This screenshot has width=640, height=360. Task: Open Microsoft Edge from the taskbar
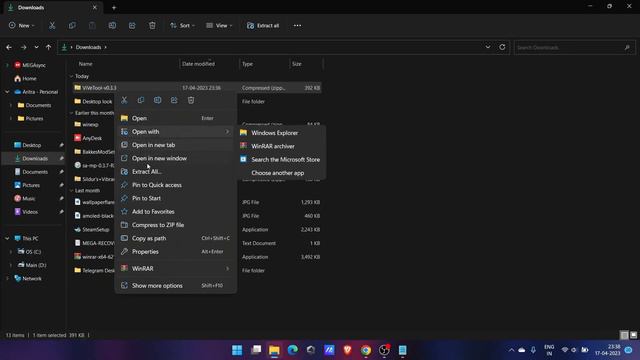coord(293,350)
